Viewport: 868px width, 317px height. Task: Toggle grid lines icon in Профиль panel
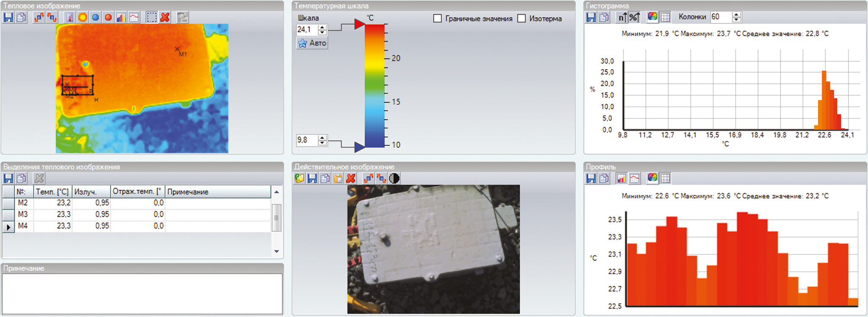pos(665,178)
